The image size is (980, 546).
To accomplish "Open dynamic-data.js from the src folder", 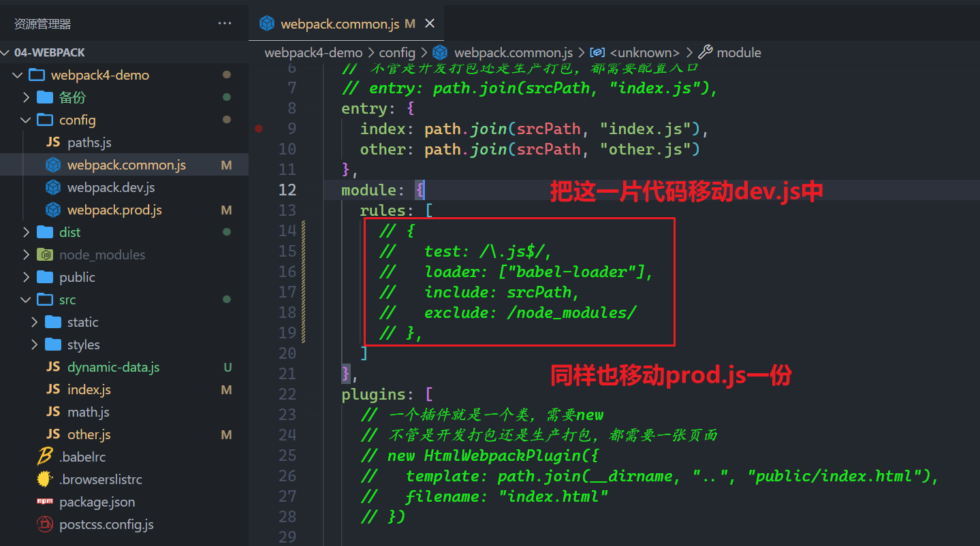I will (x=113, y=367).
